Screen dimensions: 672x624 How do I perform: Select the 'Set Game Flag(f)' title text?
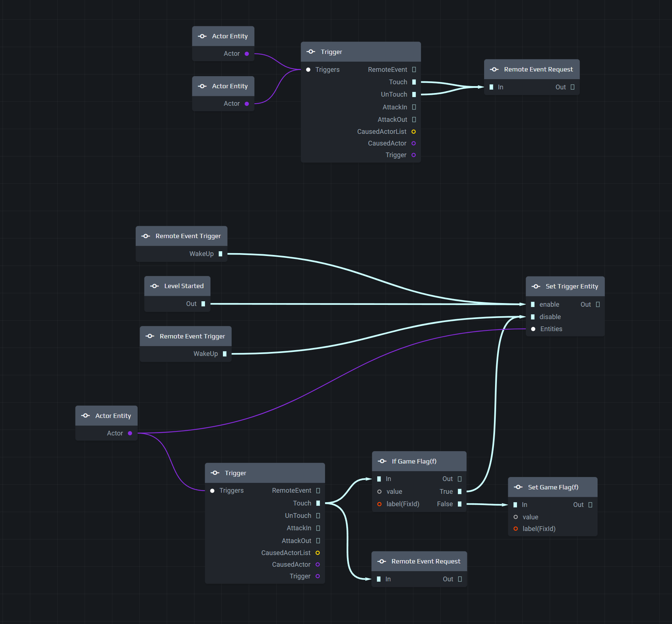pos(553,487)
